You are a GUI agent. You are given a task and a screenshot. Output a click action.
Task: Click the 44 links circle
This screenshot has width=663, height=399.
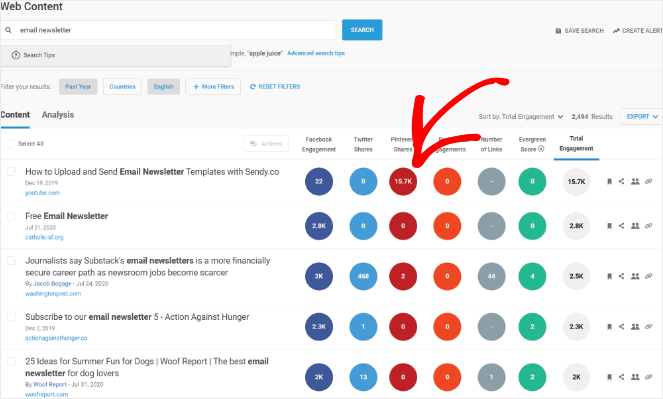coord(491,276)
